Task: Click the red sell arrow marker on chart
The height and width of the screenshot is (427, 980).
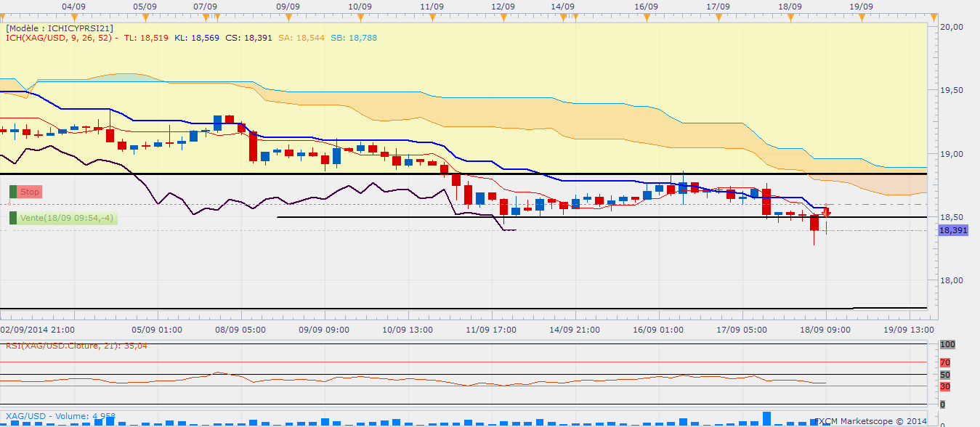Action: point(827,211)
